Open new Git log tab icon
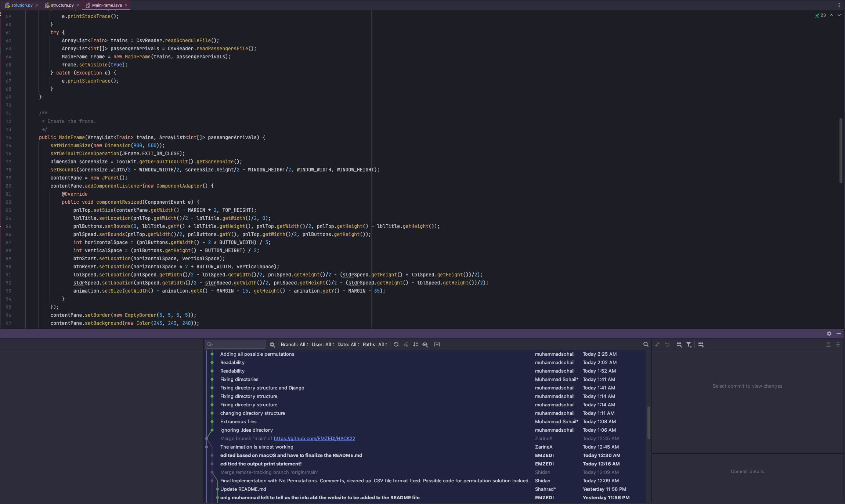845x504 pixels. point(437,344)
